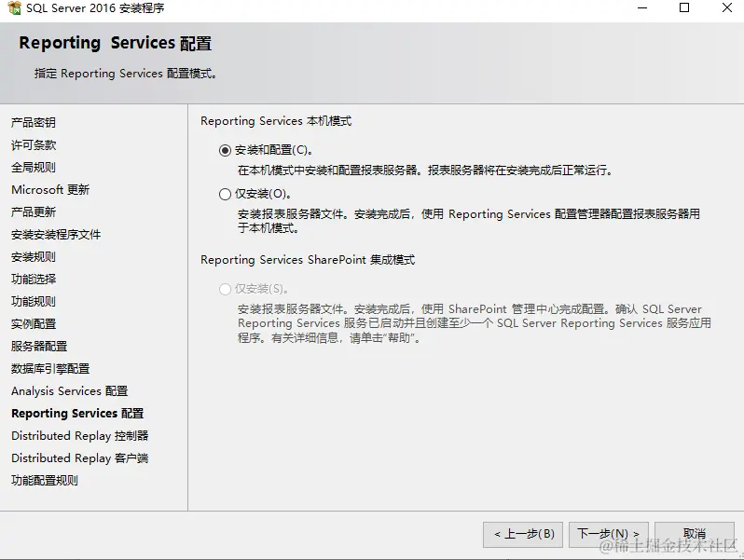This screenshot has width=744, height=560.
Task: Click the SharePoint mode description paragraph
Action: (474, 323)
